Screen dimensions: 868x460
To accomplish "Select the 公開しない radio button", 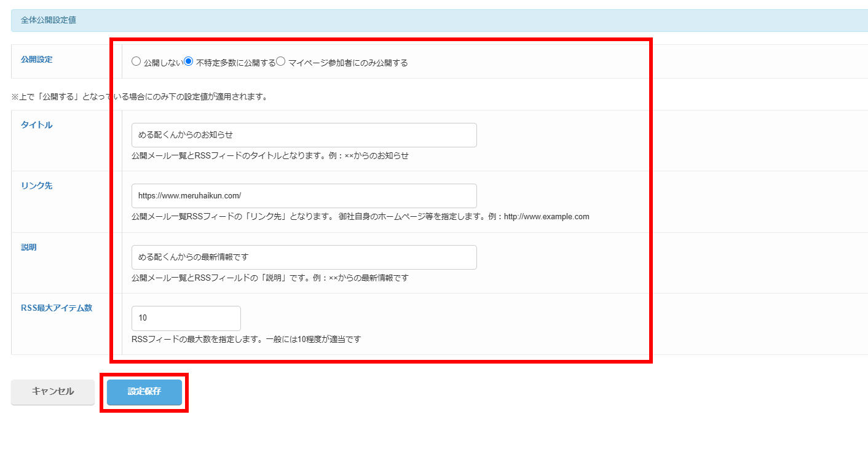I will click(136, 61).
